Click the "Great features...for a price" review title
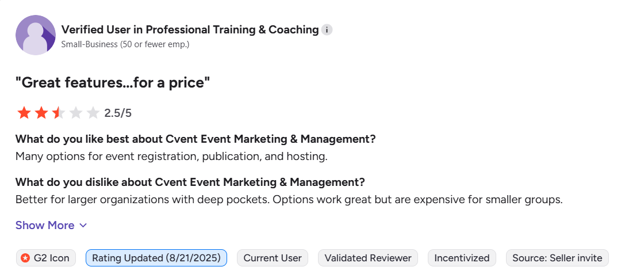644x278 pixels. 113,83
